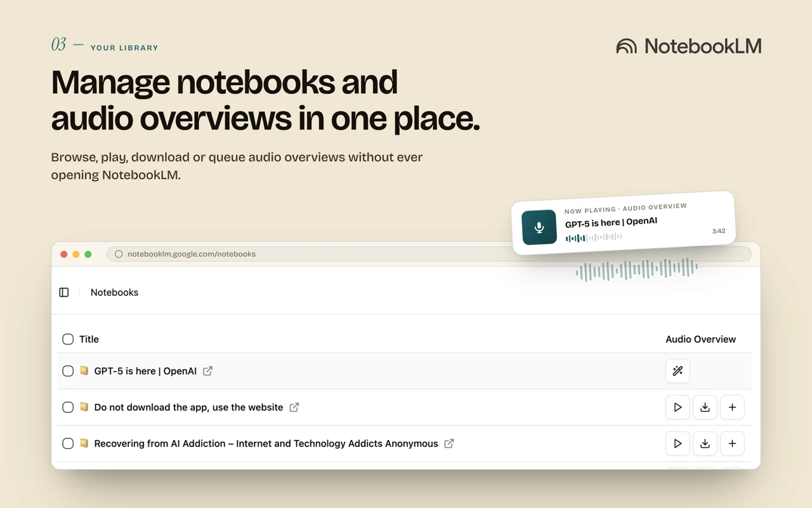The image size is (812, 508).
Task: Play audio for Recovering from AI Addiction notebook
Action: [678, 443]
